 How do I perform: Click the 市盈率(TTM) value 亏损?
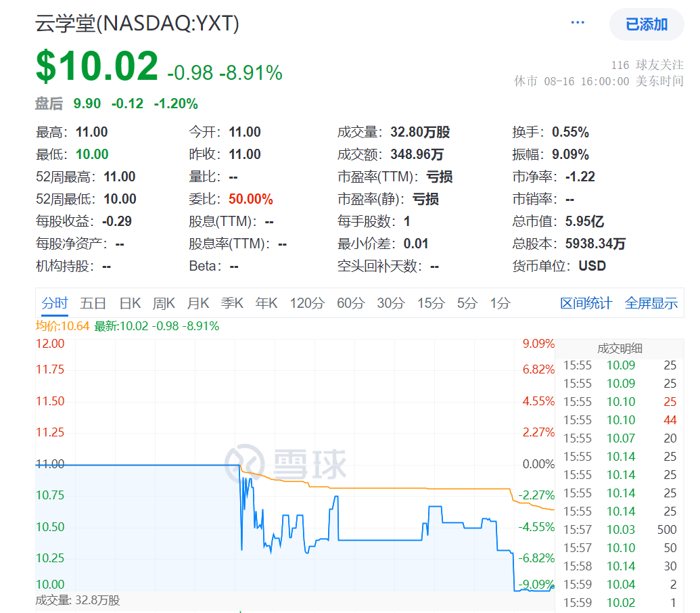point(440,177)
